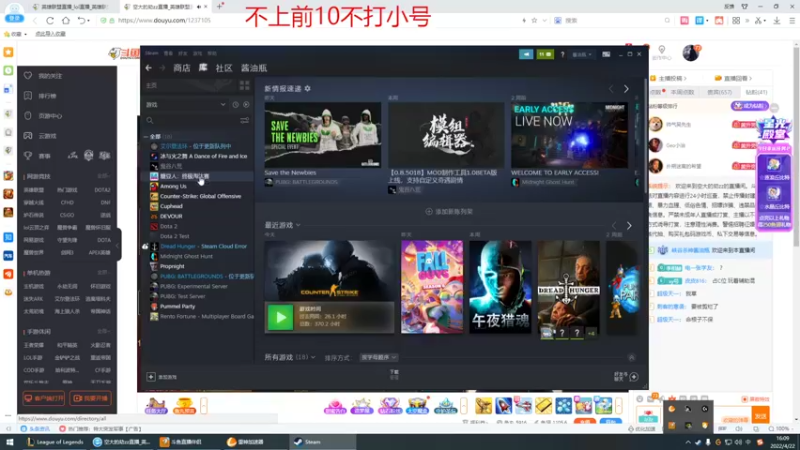Image resolution: width=800 pixels, height=450 pixels.
Task: Click the collapse arrow icon right of the 所有游戏 row
Action: point(632,358)
